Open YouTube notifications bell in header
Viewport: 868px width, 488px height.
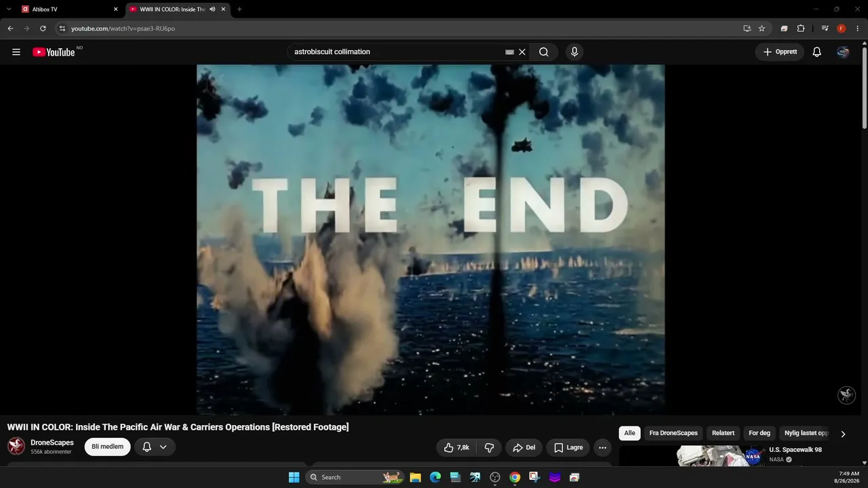pos(817,52)
